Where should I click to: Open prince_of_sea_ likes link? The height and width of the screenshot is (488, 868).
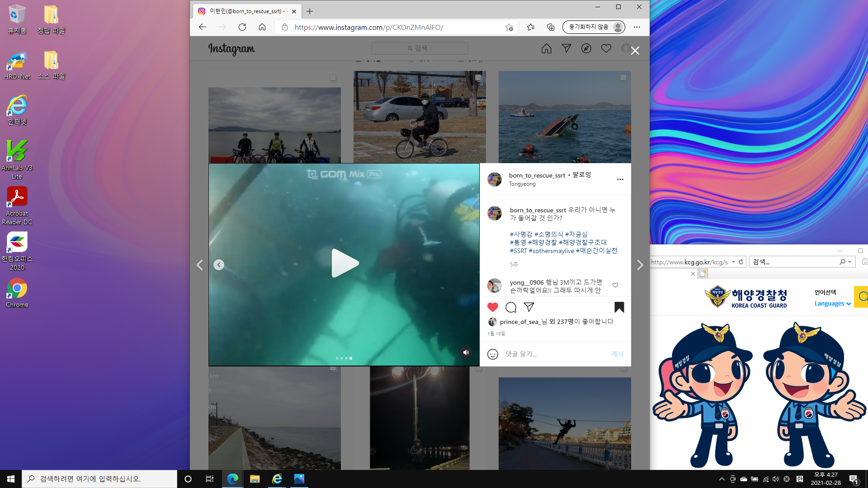tap(520, 322)
